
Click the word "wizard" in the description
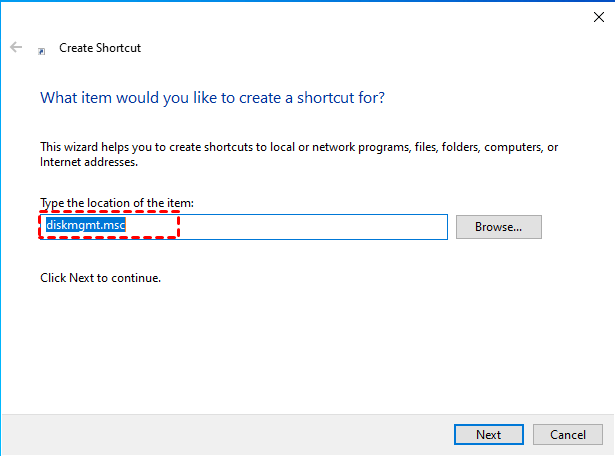82,147
